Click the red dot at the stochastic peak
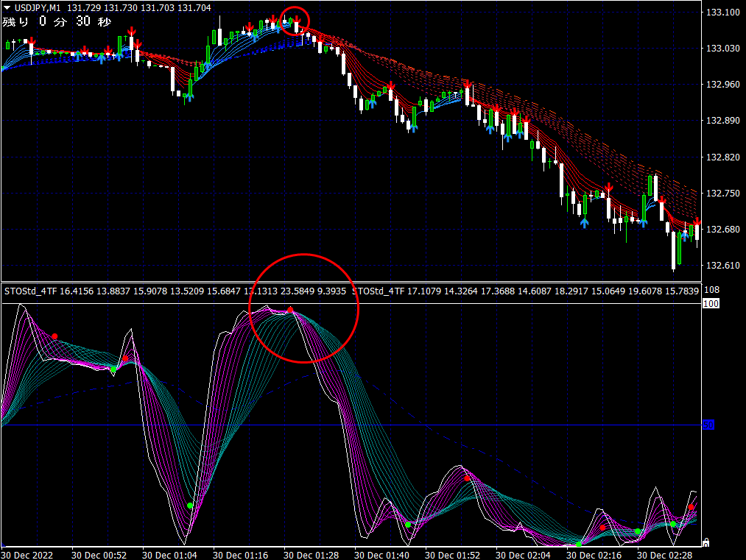 point(290,311)
